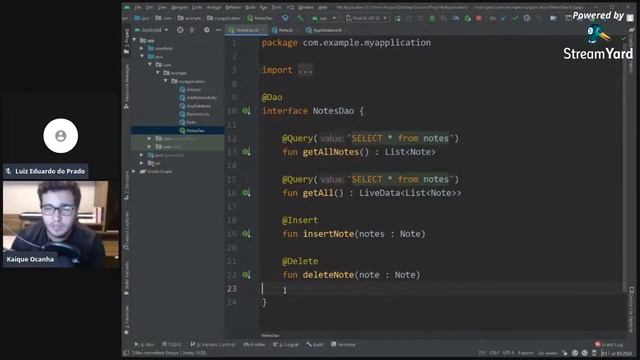Viewport: 640px width, 360px height.
Task: Switch to the NotesDao.kt editor tab
Action: 247,30
